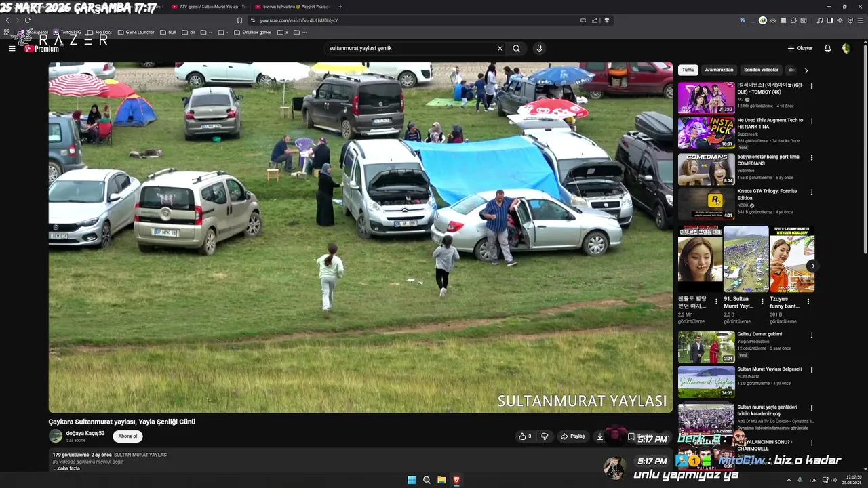Expand description with ...daha fazla
Image resolution: width=868 pixels, height=488 pixels.
point(67,468)
